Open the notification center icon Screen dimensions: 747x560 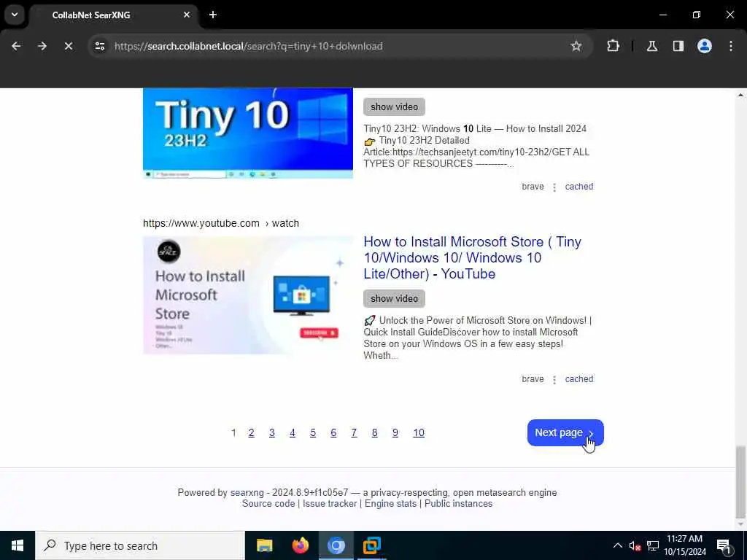click(x=724, y=546)
